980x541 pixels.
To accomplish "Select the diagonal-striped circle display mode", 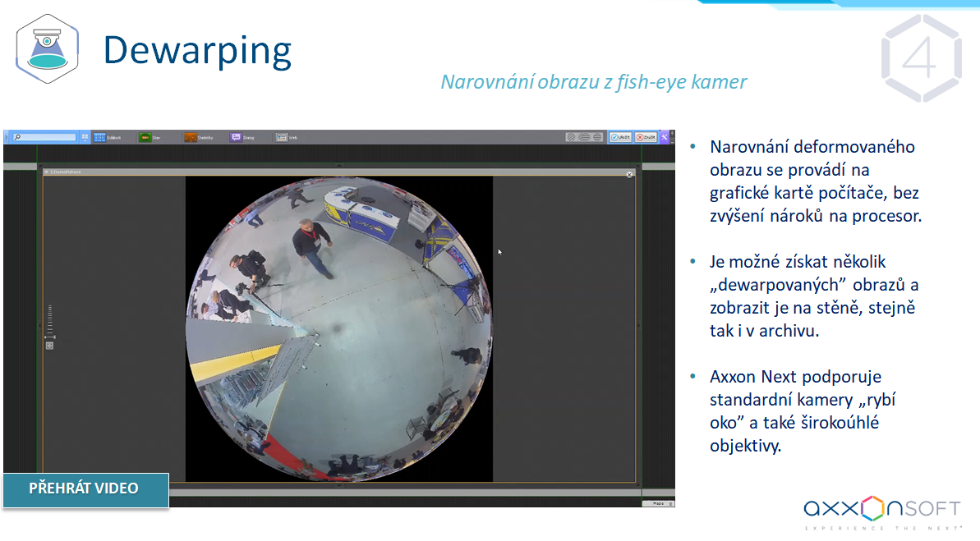I will click(570, 137).
